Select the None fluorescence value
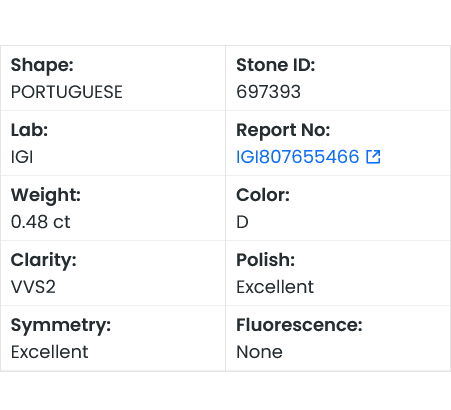The image size is (451, 410). [x=259, y=352]
